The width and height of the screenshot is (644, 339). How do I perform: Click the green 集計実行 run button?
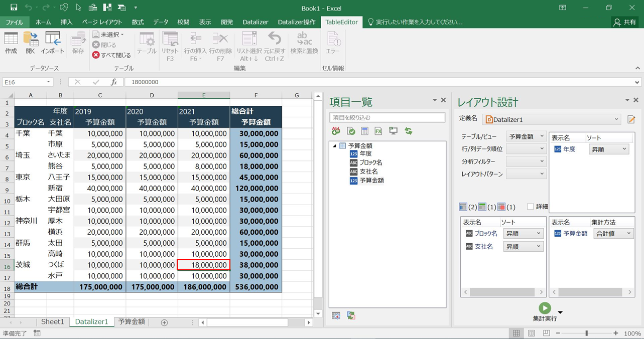(x=545, y=308)
